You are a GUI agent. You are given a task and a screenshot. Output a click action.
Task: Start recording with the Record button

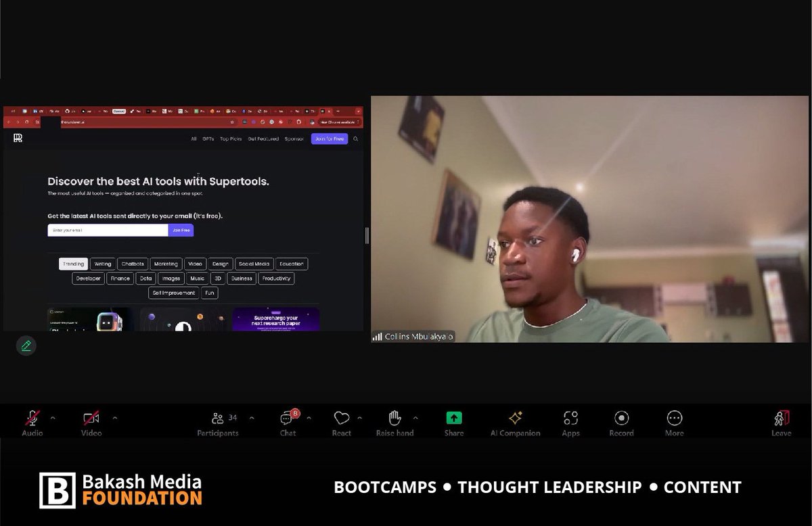(621, 423)
